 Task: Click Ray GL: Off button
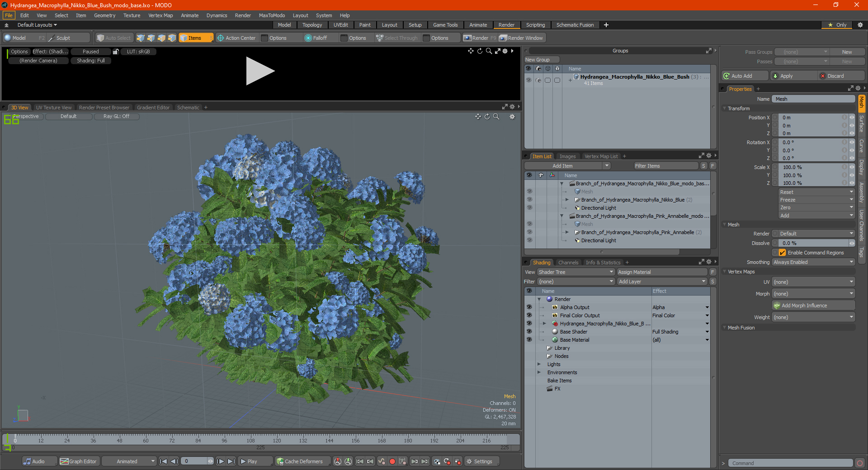tap(116, 117)
